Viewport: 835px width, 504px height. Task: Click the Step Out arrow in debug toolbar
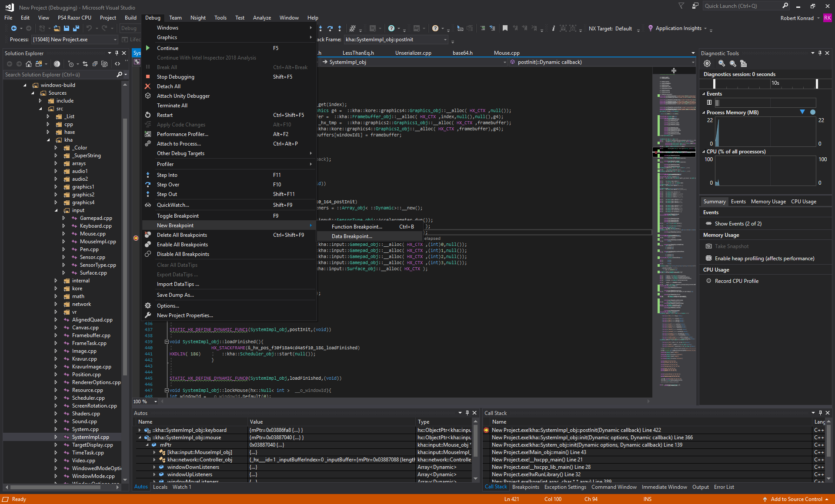[x=340, y=28]
